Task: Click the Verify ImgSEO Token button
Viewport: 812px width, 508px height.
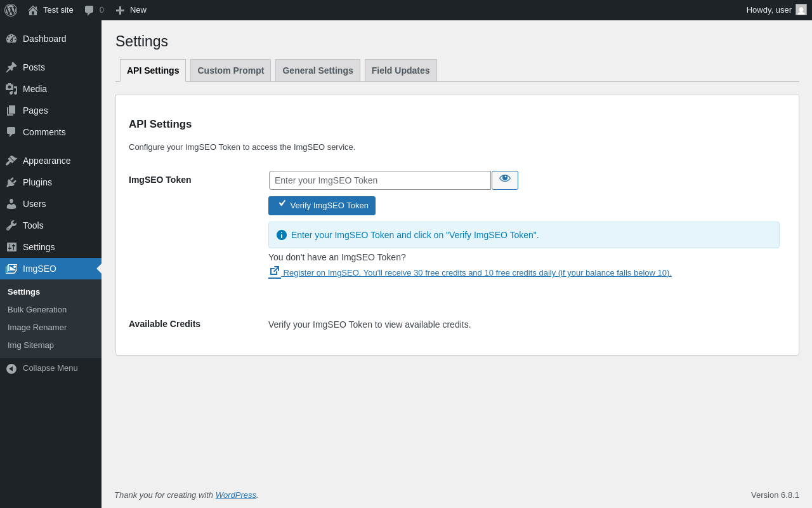Action: (322, 206)
